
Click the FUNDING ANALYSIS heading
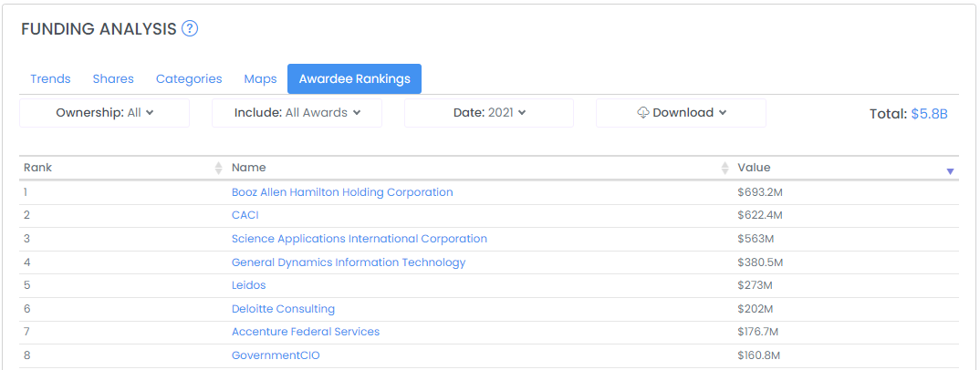pyautogui.click(x=99, y=28)
